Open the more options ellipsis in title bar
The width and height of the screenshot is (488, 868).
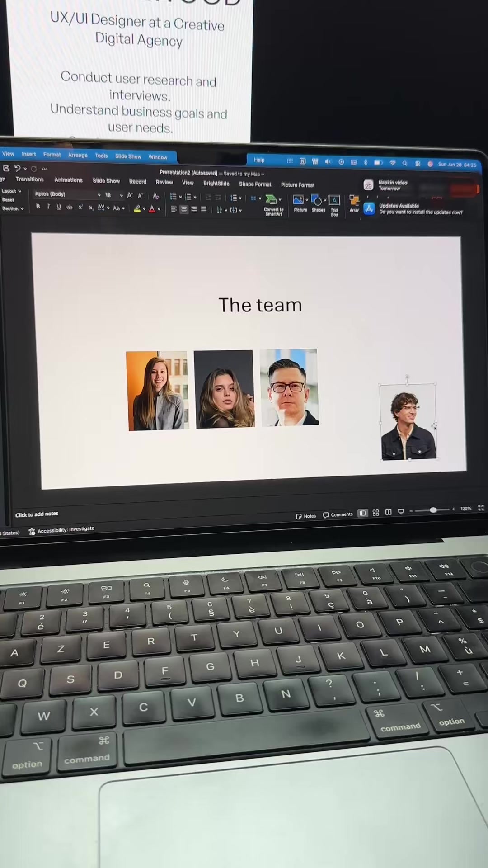pyautogui.click(x=45, y=169)
